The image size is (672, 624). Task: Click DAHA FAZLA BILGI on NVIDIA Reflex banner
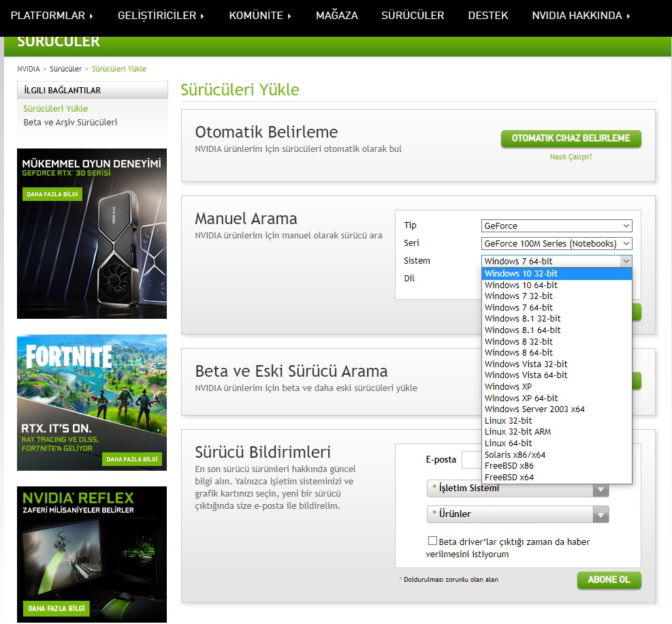pyautogui.click(x=56, y=608)
